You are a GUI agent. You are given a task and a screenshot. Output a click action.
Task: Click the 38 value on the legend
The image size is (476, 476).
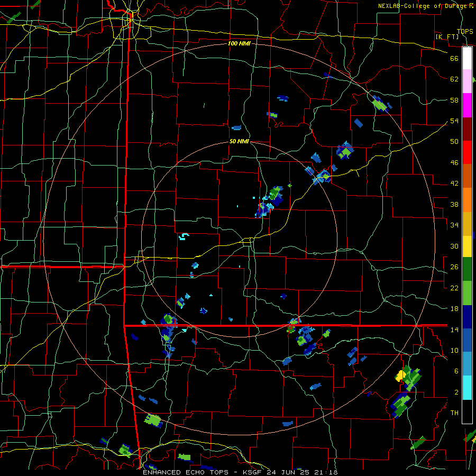click(454, 204)
